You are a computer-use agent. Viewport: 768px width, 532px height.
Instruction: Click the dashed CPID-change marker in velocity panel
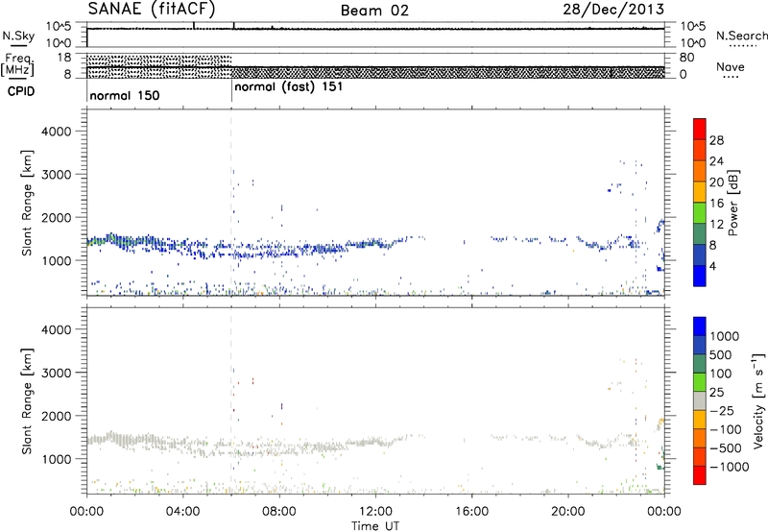click(231, 401)
